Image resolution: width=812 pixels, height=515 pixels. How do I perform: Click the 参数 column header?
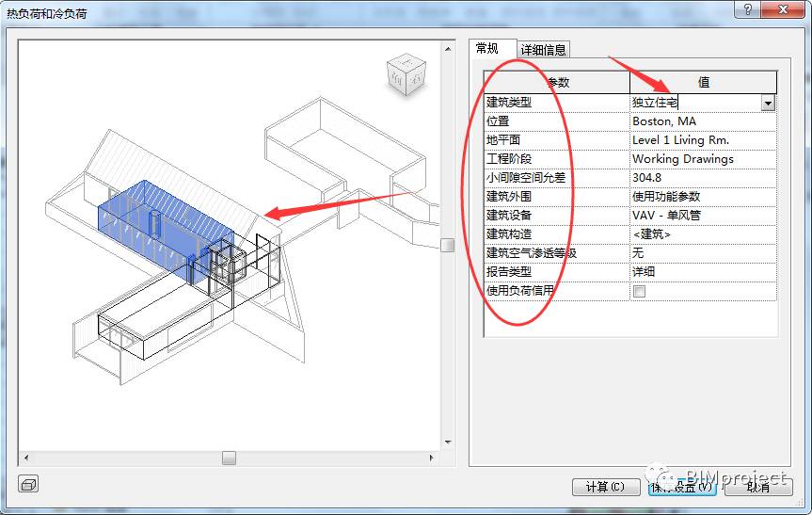pyautogui.click(x=557, y=82)
